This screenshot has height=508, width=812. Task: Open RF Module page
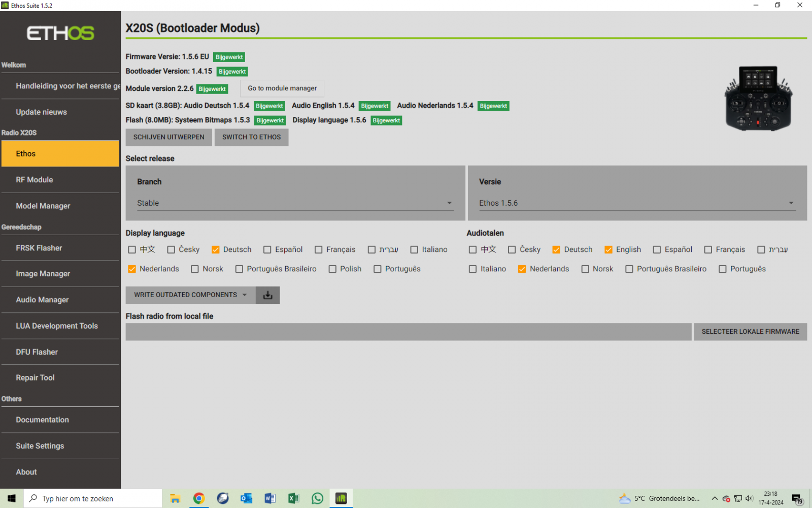pos(60,180)
